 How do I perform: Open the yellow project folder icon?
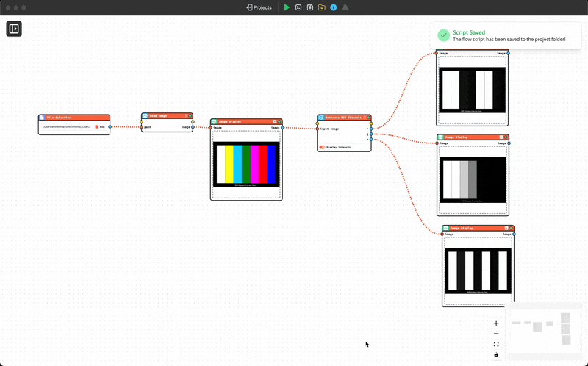tap(322, 7)
